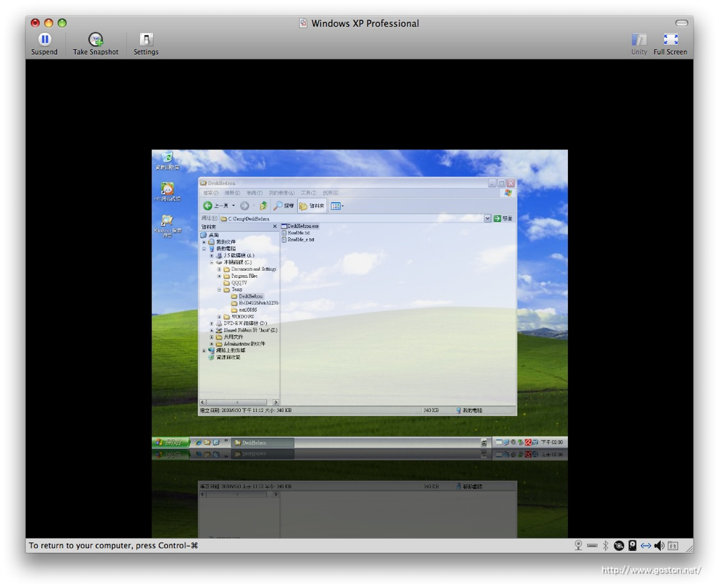
Task: Expand the WINDOWS folder node
Action: click(x=219, y=316)
